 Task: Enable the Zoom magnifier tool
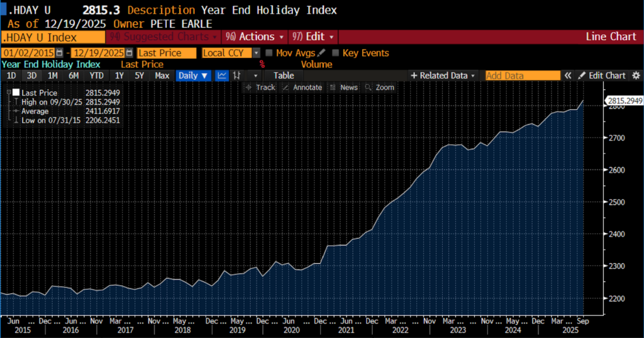click(379, 87)
